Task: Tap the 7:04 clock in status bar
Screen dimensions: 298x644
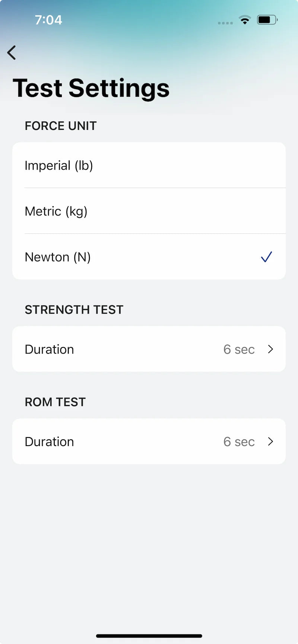Action: tap(48, 20)
